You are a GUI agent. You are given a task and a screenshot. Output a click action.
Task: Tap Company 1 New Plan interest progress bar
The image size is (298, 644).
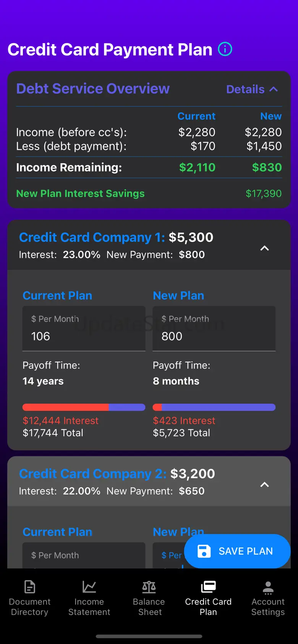pyautogui.click(x=214, y=407)
